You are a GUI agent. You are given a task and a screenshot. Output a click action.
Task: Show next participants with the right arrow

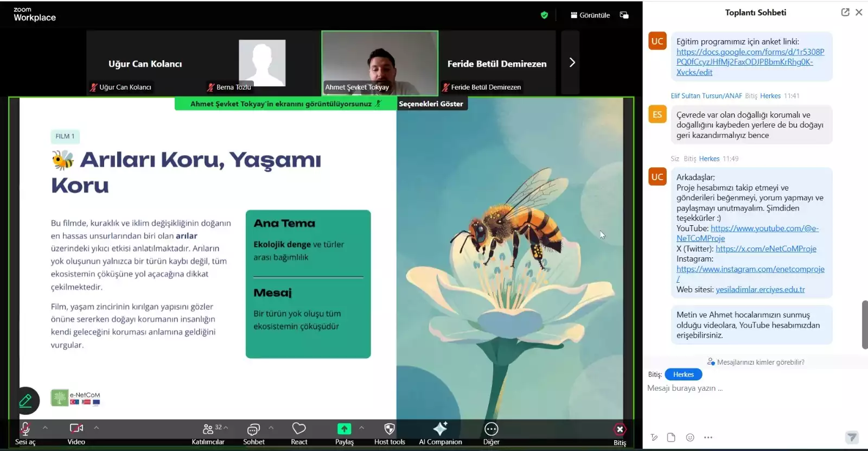tap(571, 62)
